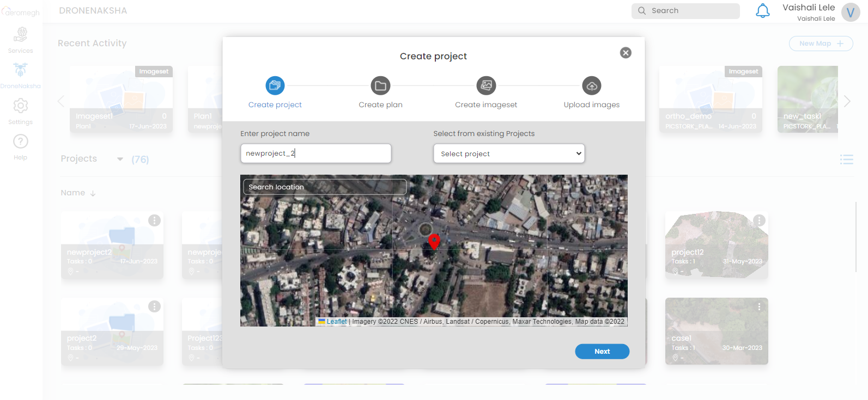Open DroneNaksha drone icon in sidebar
This screenshot has width=868, height=400.
pyautogui.click(x=21, y=70)
